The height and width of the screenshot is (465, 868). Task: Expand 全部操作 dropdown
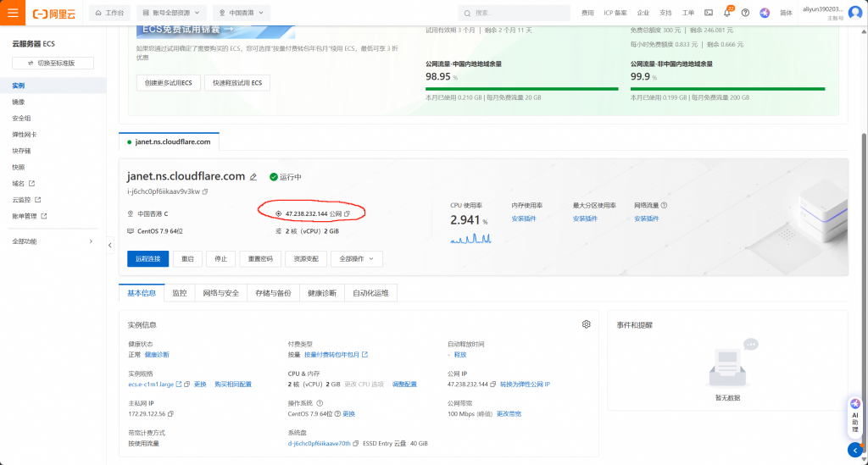[357, 259]
